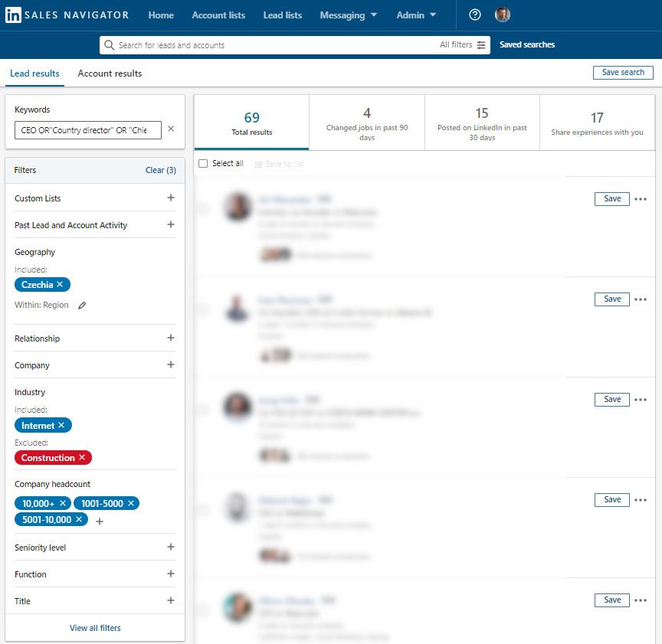Save the fifth lead result
The width and height of the screenshot is (662, 644).
point(611,600)
